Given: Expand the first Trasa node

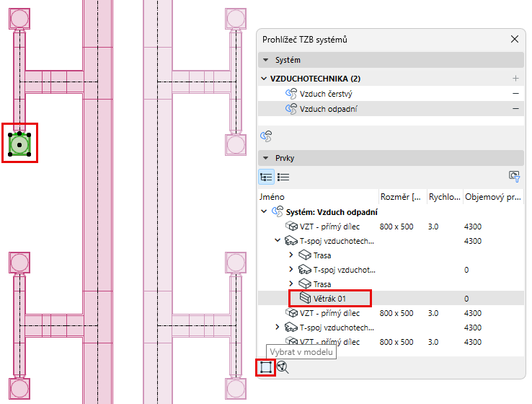Looking at the screenshot, I should coord(291,255).
